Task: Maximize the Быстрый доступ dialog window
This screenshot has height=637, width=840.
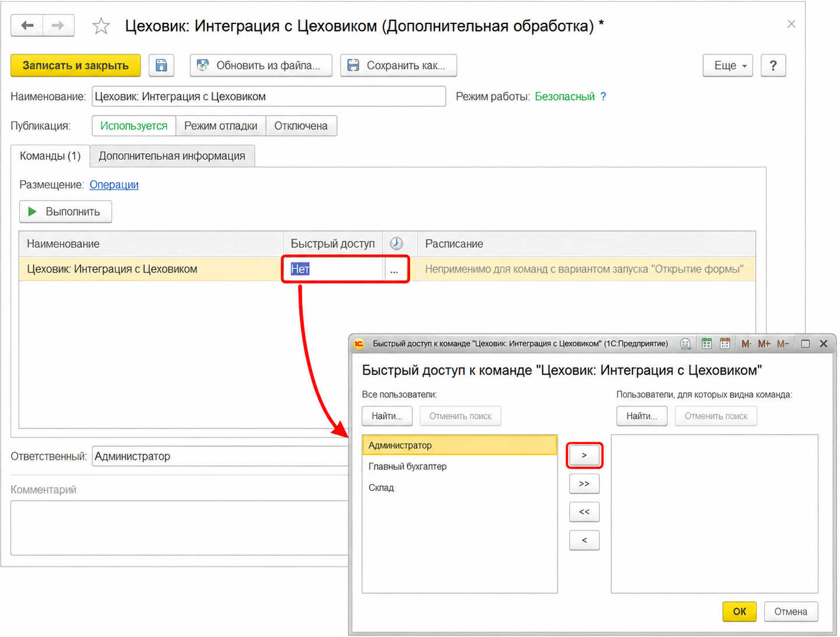Action: coord(806,344)
